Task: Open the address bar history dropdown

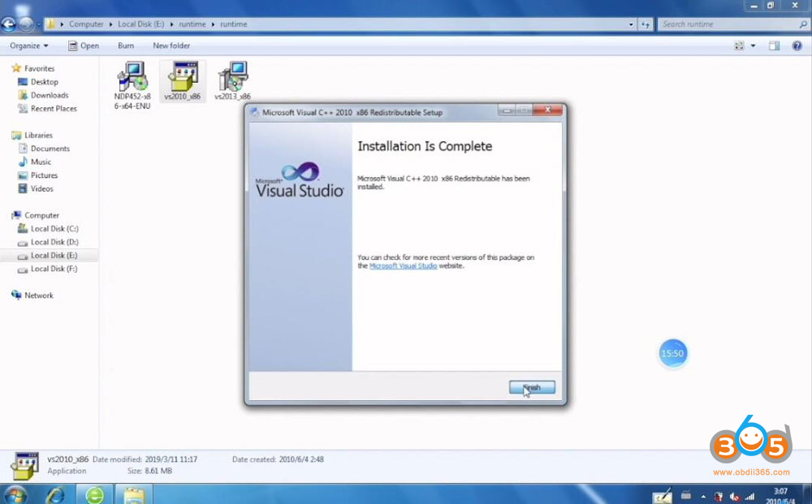Action: (631, 24)
